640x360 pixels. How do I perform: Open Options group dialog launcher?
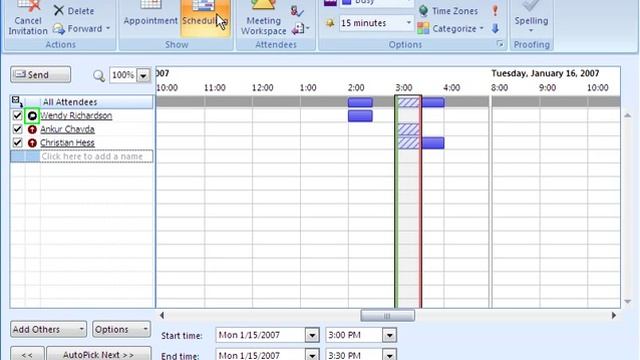(x=500, y=44)
